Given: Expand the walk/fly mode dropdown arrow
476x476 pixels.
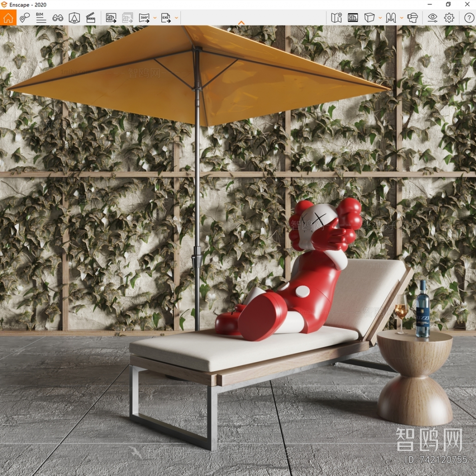Looking at the screenshot, I should [402, 18].
